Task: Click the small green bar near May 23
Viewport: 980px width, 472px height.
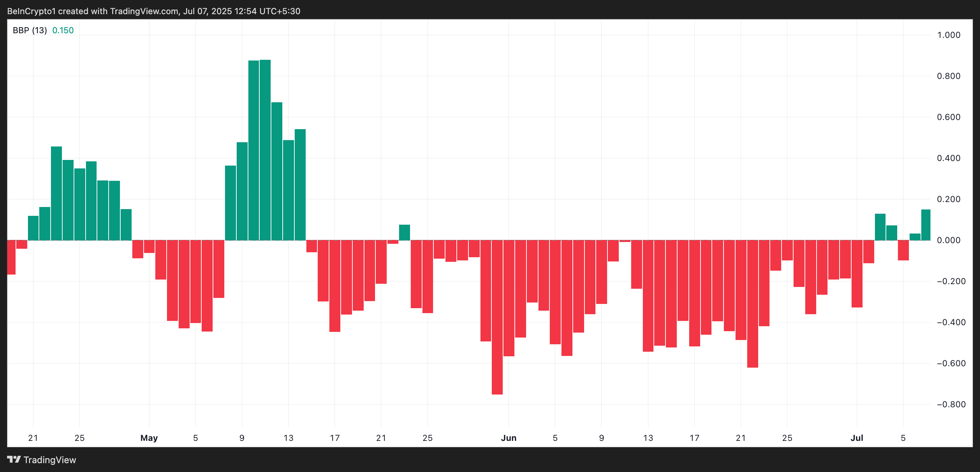Action: 404,232
